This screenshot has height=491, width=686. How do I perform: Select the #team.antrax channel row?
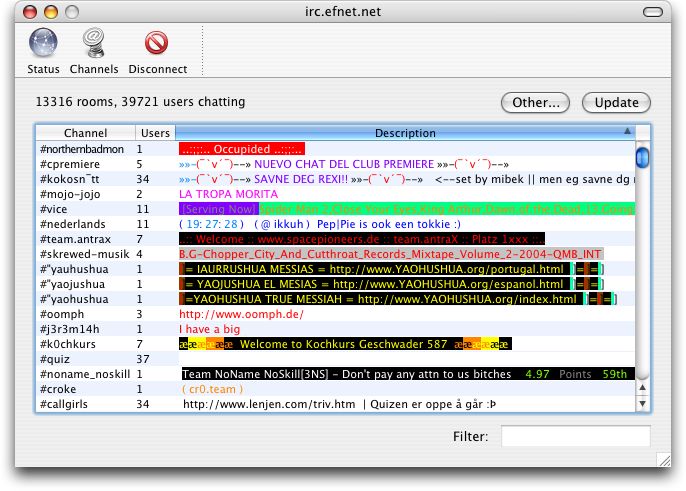336,239
